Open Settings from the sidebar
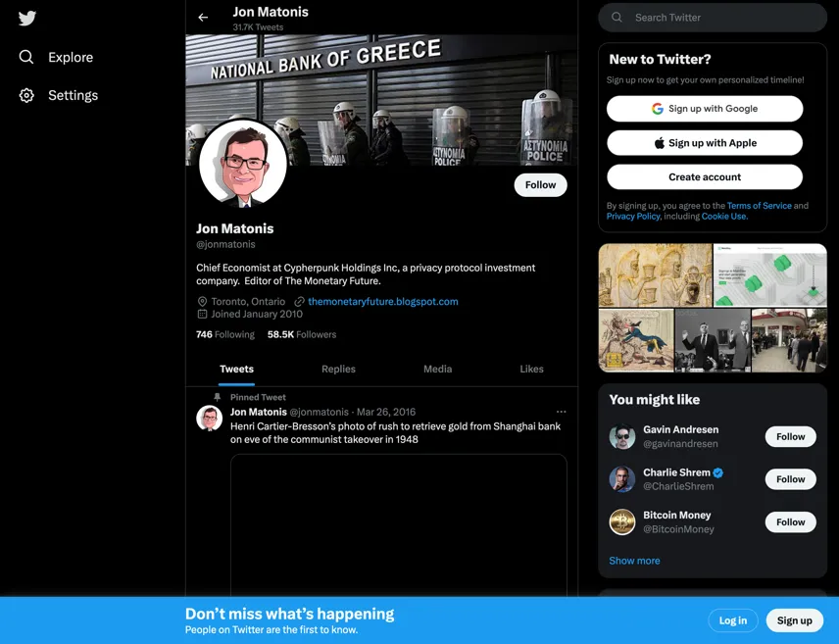Screen dimensions: 839x644 pyautogui.click(x=59, y=95)
